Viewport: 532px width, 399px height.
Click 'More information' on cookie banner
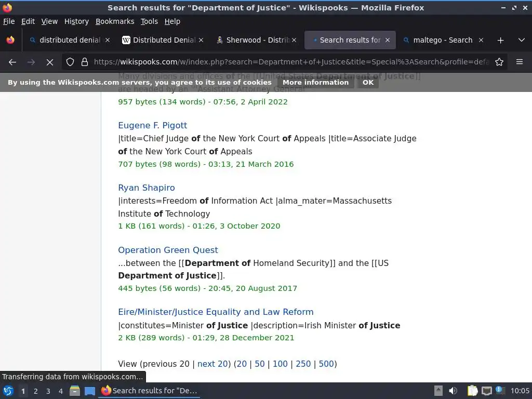315,83
